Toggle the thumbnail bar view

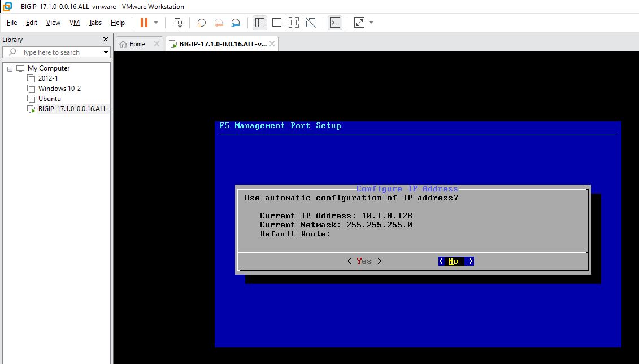(x=277, y=23)
